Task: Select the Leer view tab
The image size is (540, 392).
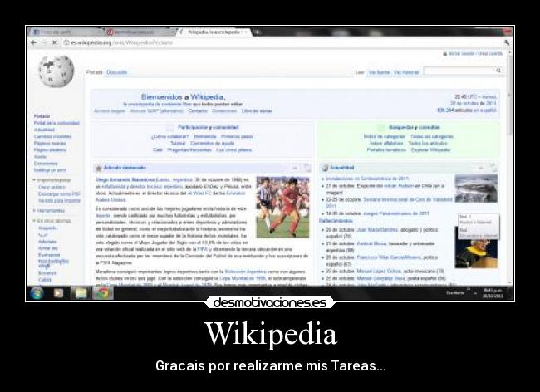Action: point(360,72)
